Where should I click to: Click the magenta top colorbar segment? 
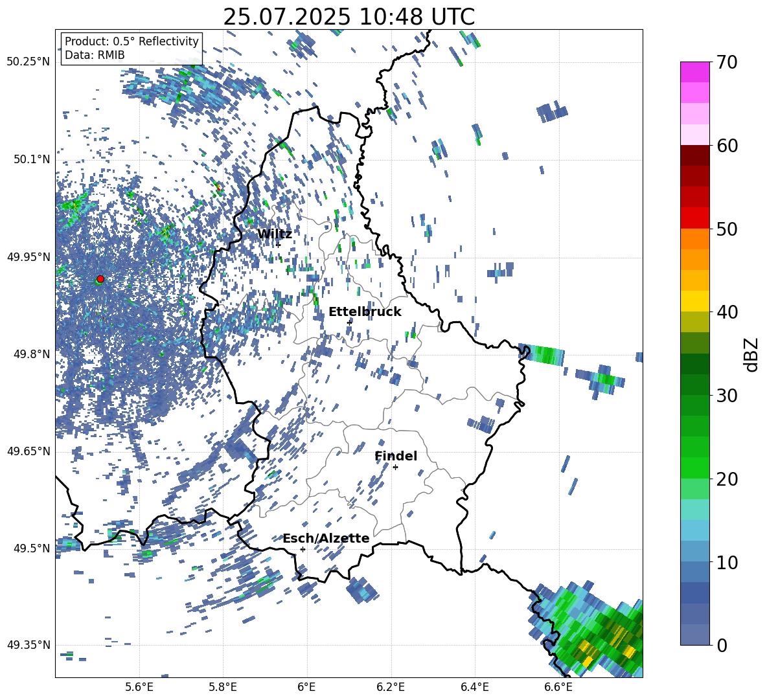(x=694, y=72)
